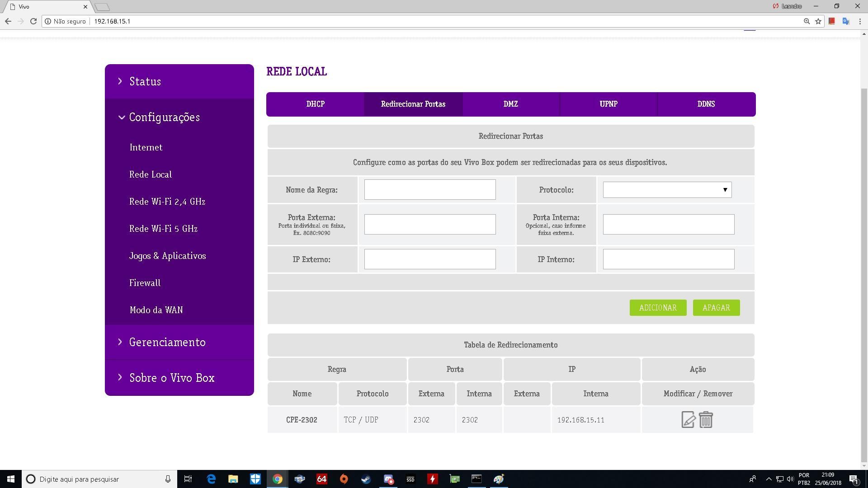Image resolution: width=868 pixels, height=488 pixels.
Task: Open the zoom magnifier icon in the address bar
Action: tap(807, 21)
